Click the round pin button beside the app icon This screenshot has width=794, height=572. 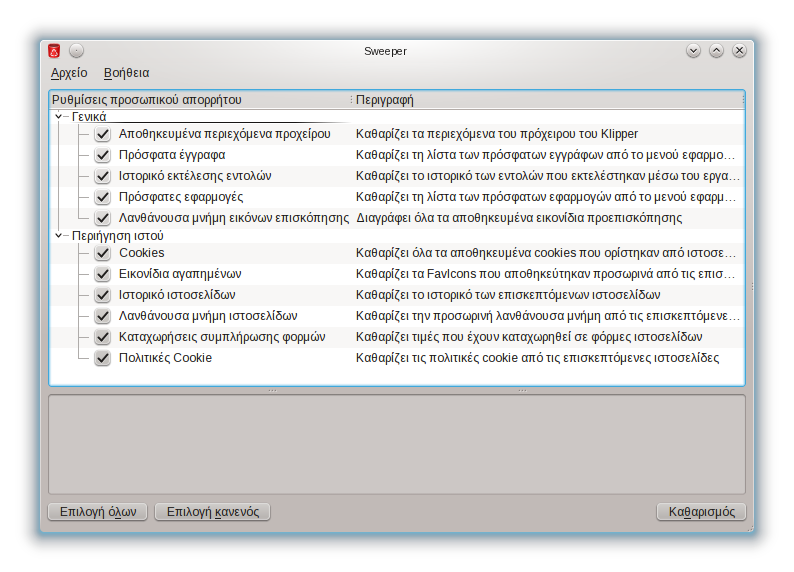(x=77, y=51)
